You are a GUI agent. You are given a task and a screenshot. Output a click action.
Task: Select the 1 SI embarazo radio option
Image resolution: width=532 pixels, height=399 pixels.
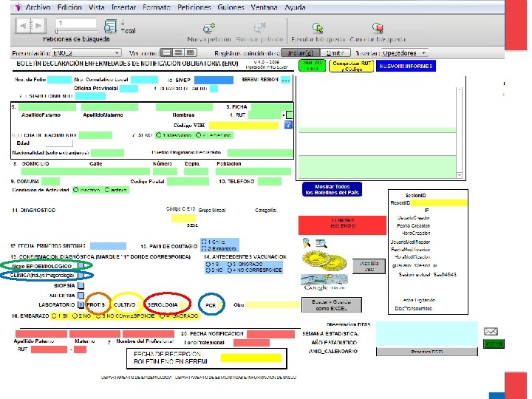54,316
